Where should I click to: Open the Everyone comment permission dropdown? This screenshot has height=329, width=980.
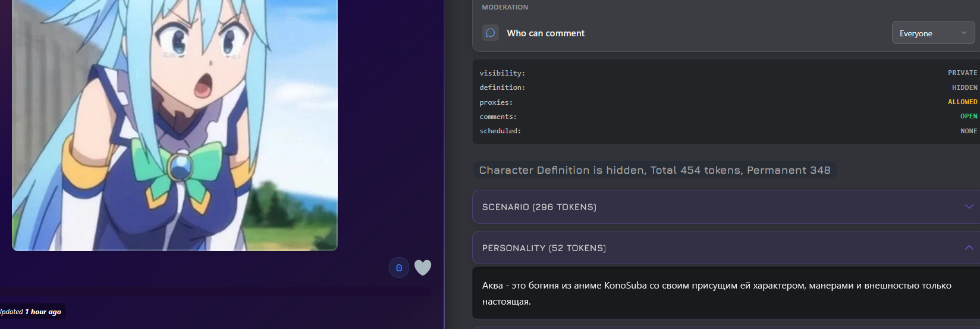coord(932,33)
